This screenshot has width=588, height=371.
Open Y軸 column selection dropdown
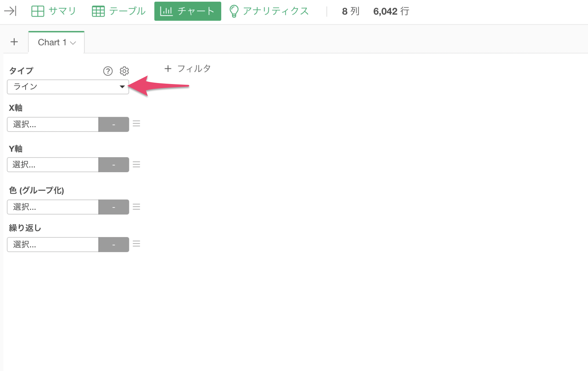click(x=53, y=165)
